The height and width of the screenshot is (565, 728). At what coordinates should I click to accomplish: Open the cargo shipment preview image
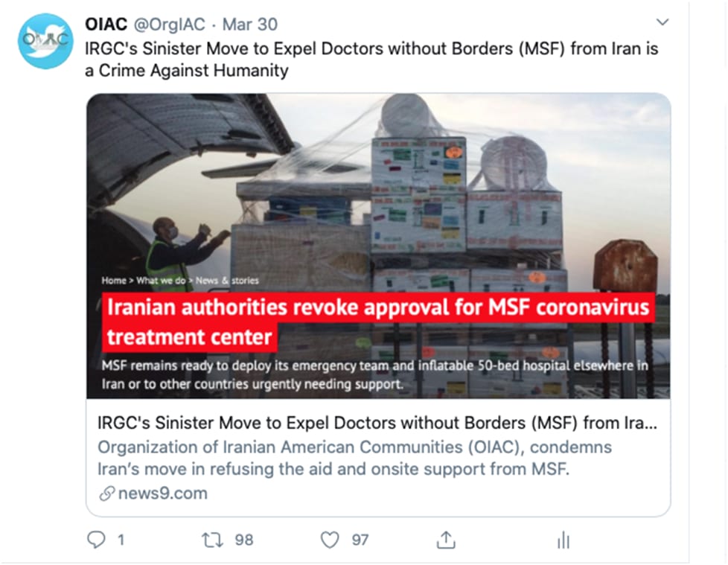(x=378, y=186)
